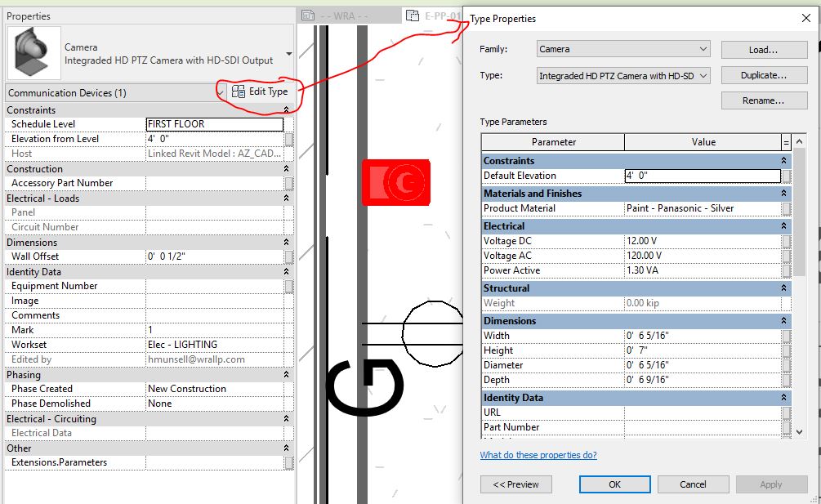Click the Voltage DC 12.00 V value

pos(703,241)
